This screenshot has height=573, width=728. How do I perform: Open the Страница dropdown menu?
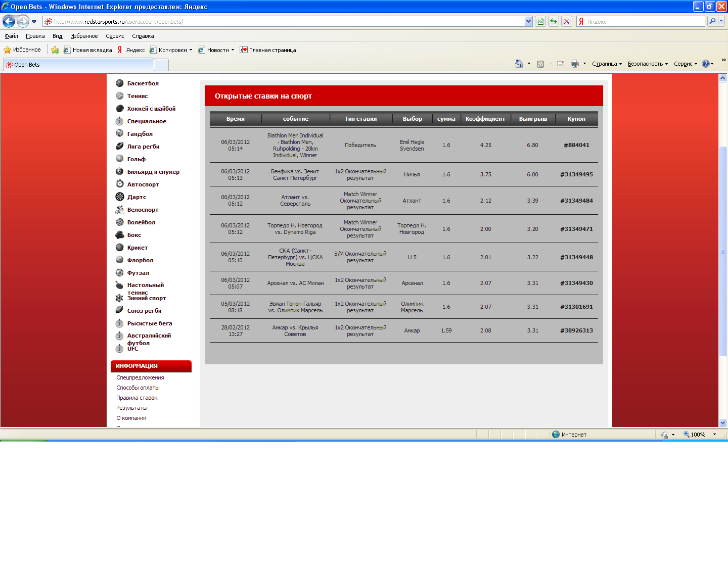coord(607,64)
